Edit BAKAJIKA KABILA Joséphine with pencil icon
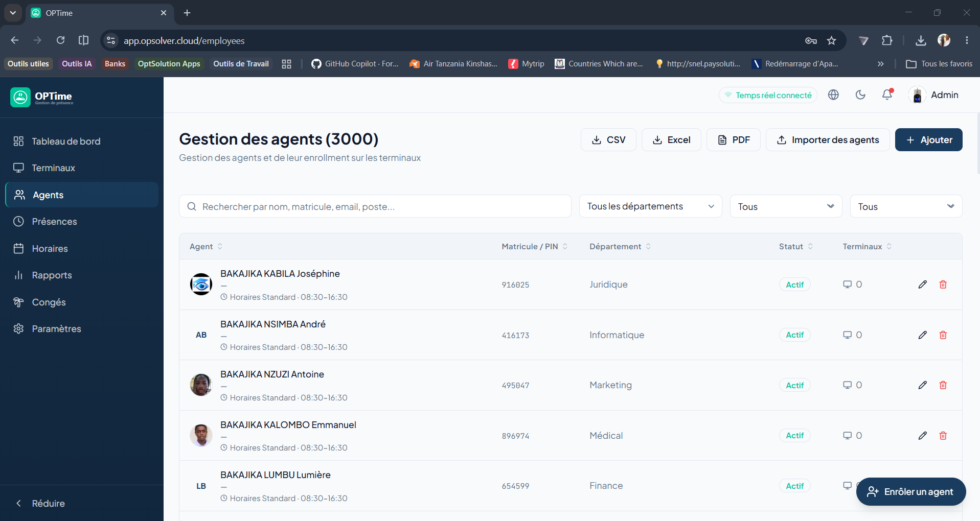Image resolution: width=980 pixels, height=521 pixels. (x=922, y=285)
